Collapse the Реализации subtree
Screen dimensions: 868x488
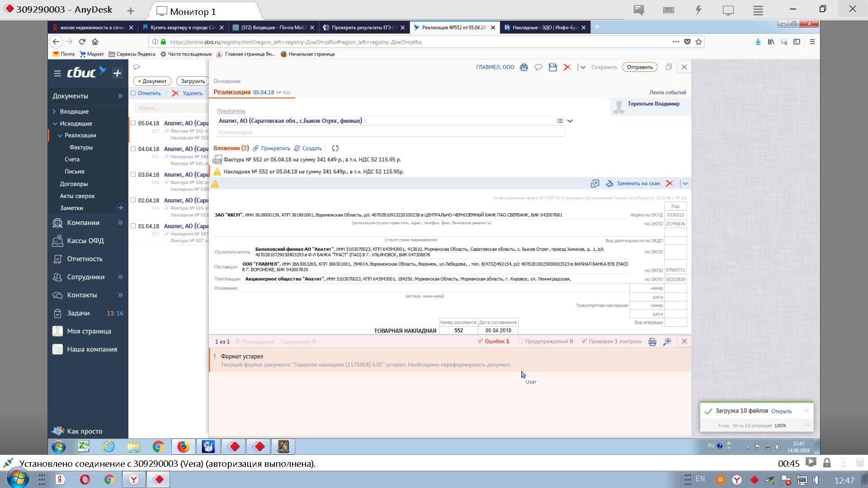60,135
